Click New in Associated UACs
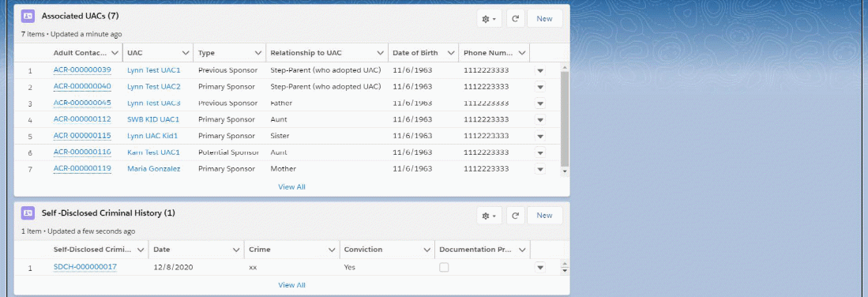This screenshot has height=297, width=868. click(x=544, y=18)
